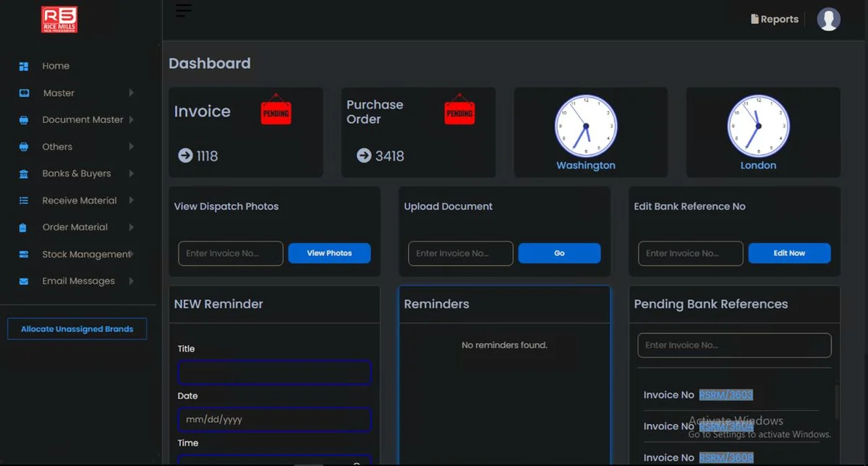
Task: Expand the Others submenu arrow
Action: point(131,146)
